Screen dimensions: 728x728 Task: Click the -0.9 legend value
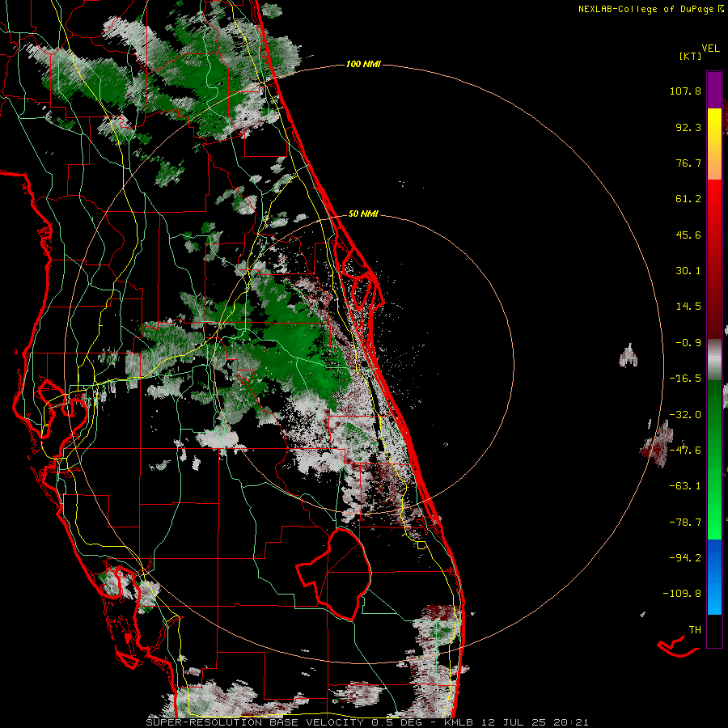click(x=688, y=343)
